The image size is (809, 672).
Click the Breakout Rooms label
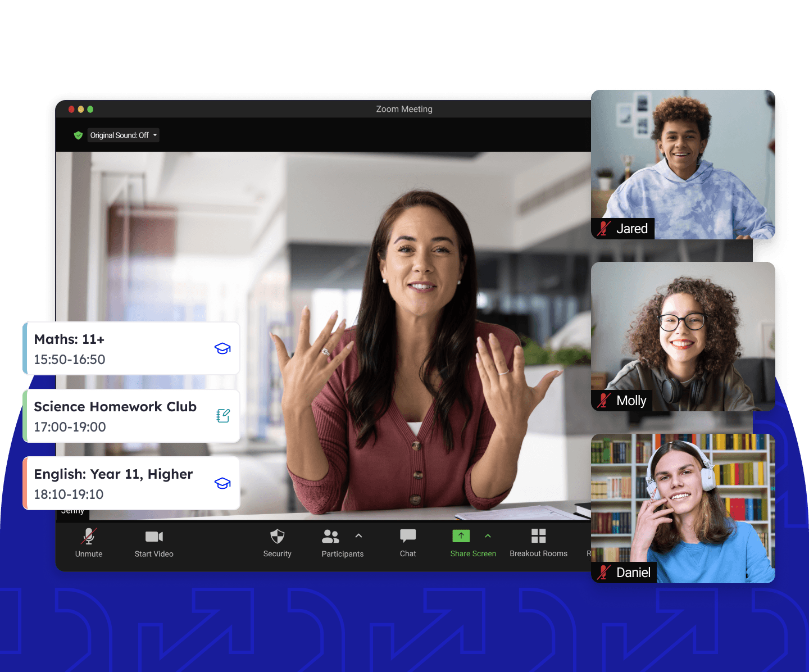(539, 554)
